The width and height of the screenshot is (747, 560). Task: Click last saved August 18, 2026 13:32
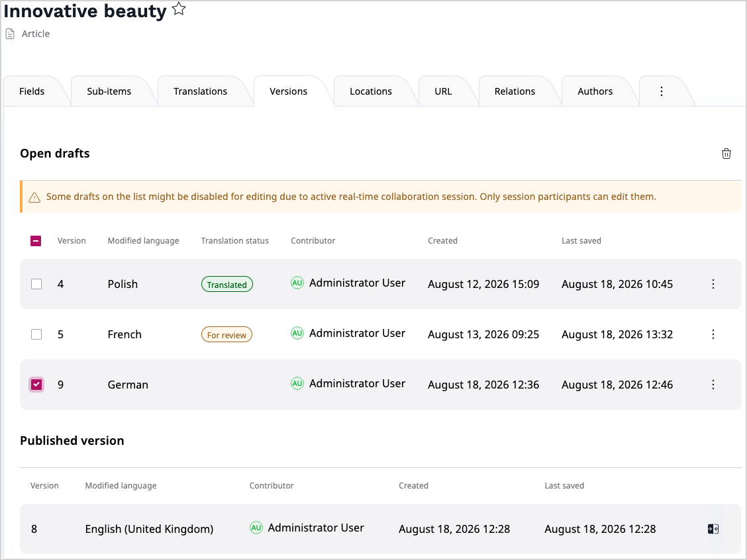coord(617,335)
